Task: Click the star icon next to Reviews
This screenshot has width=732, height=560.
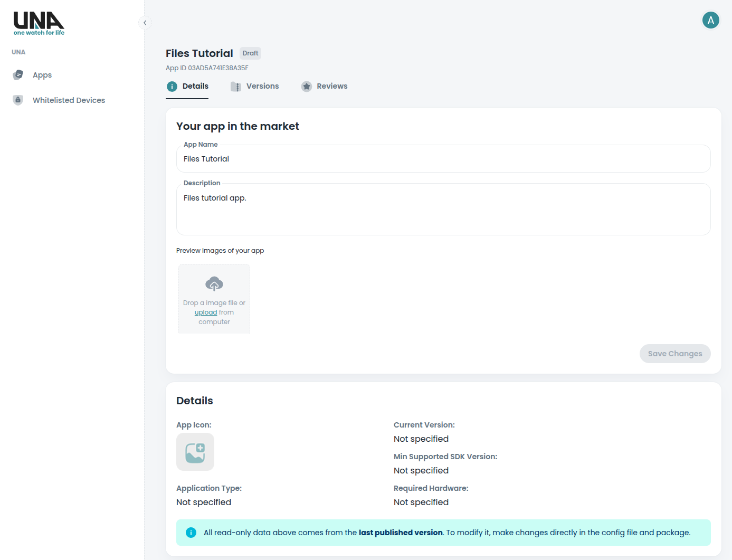Action: click(307, 86)
